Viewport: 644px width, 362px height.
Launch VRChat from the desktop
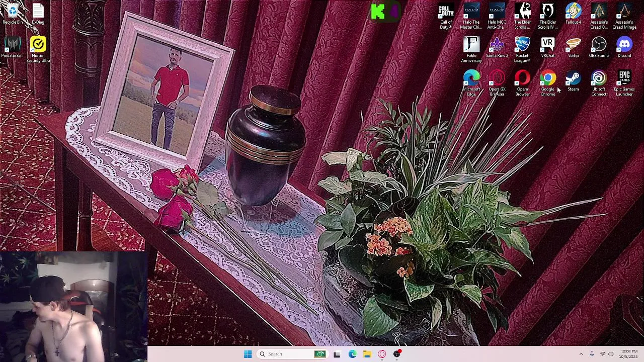pos(548,47)
